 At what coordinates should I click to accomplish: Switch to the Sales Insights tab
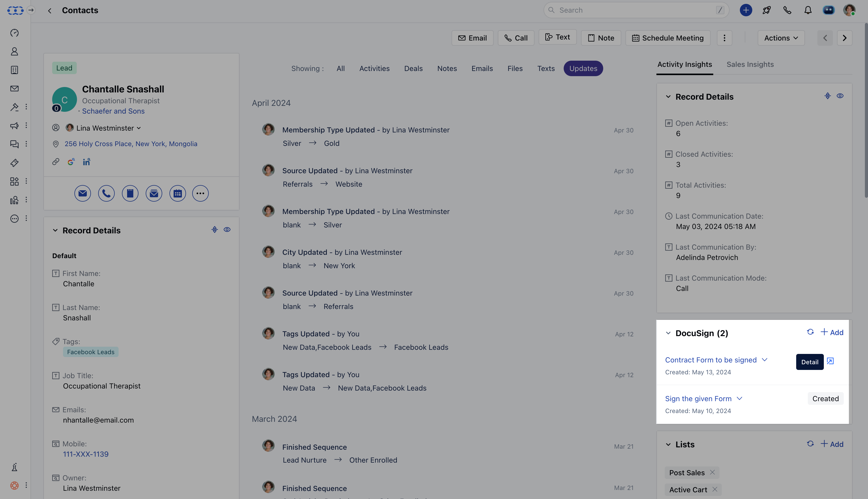(x=750, y=64)
